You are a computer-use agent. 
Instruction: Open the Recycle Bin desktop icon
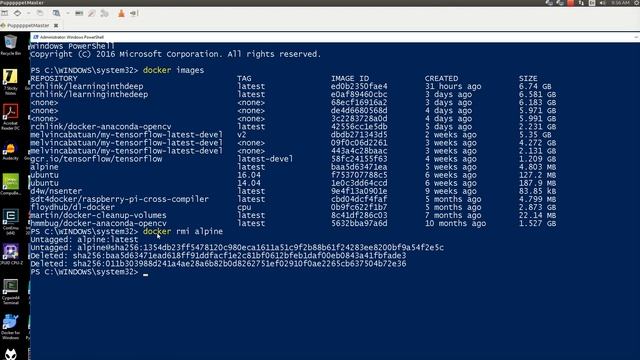point(11,45)
